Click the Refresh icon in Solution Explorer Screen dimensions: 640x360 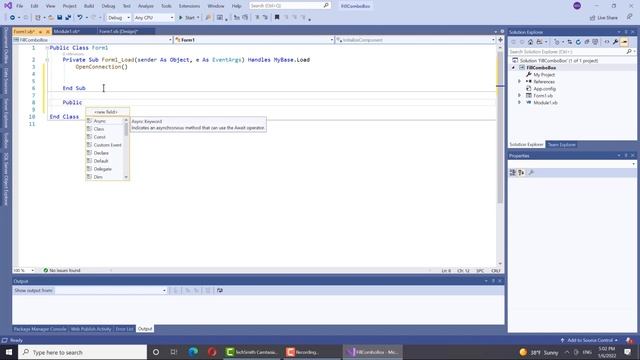(578, 42)
